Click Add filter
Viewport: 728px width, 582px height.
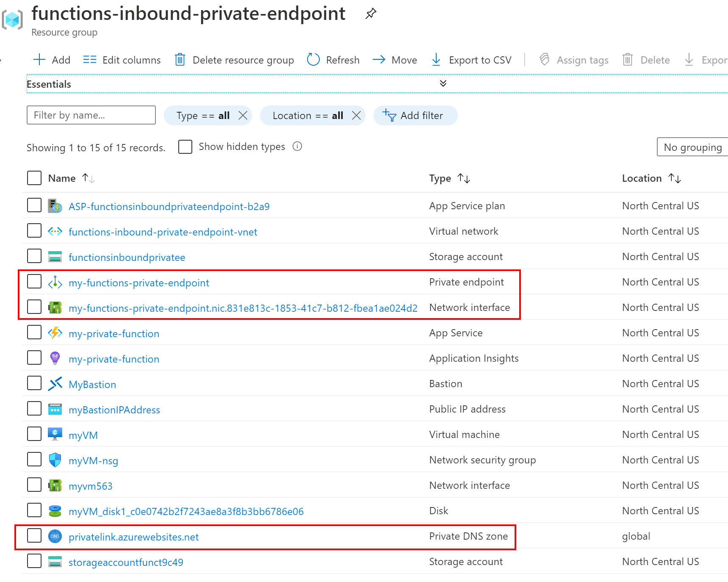click(415, 115)
